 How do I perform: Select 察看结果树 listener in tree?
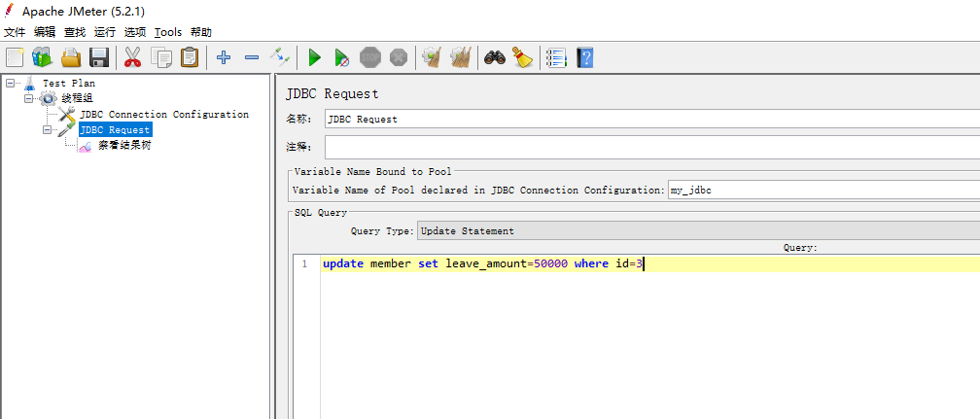(x=124, y=145)
